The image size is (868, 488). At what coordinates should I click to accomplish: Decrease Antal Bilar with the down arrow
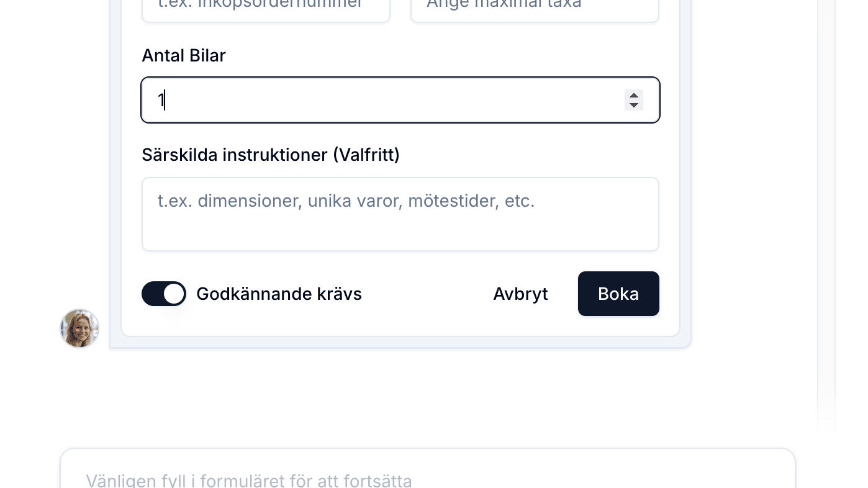[x=634, y=105]
